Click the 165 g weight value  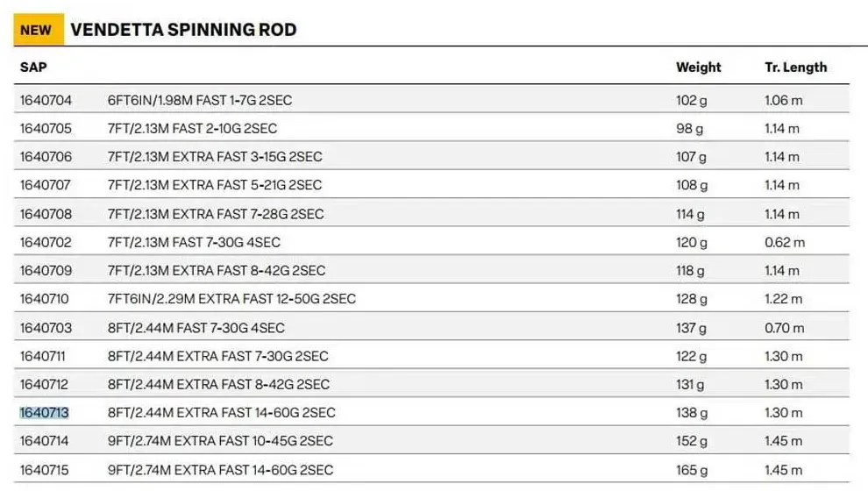click(x=692, y=470)
